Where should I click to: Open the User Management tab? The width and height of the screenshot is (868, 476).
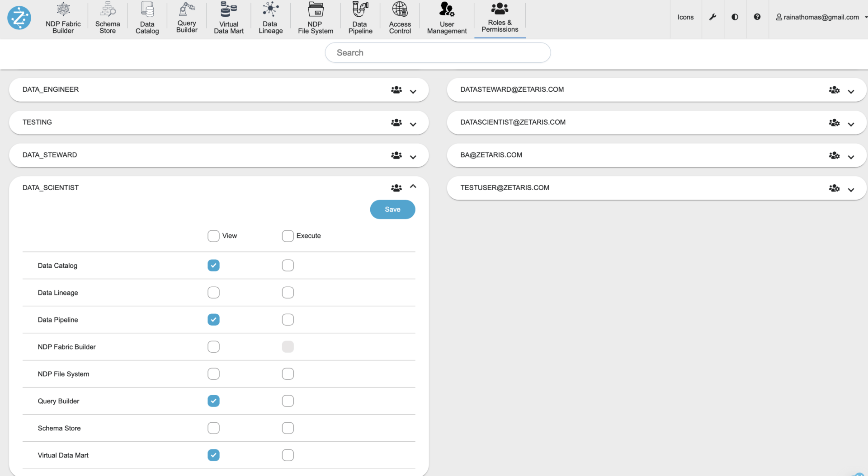tap(447, 18)
